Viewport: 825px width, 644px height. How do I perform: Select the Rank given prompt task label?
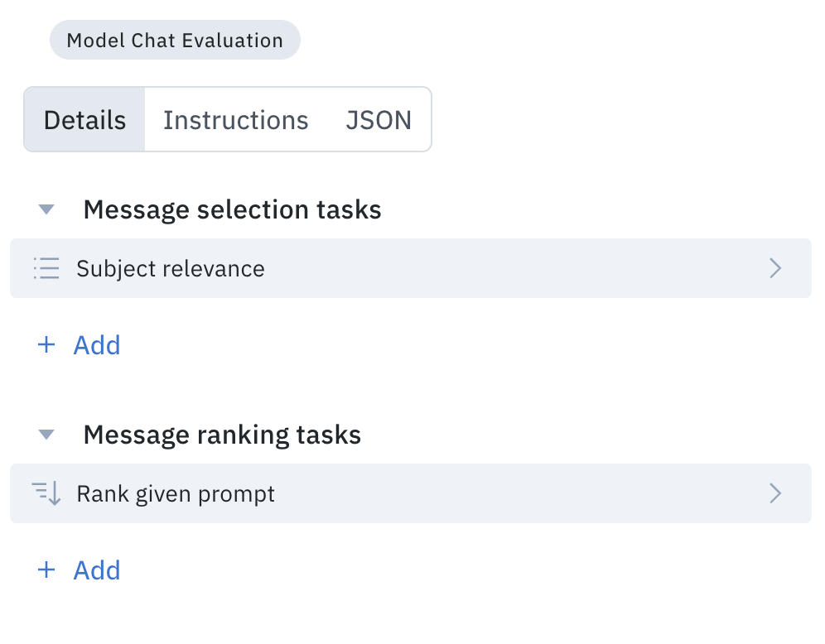coord(176,494)
